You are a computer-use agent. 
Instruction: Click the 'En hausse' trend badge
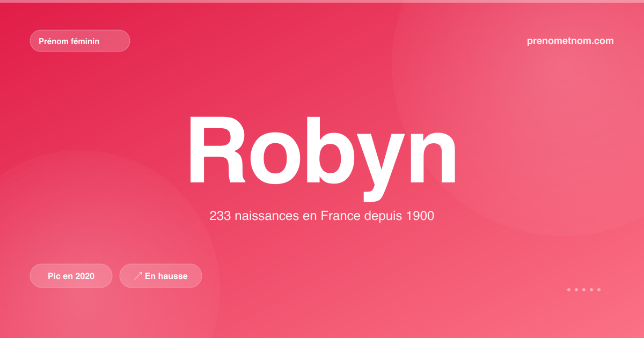[160, 276]
